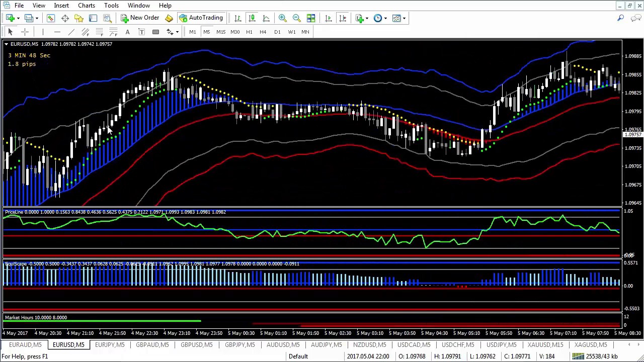The height and width of the screenshot is (362, 644).
Task: Open the File menu
Action: (x=19, y=6)
